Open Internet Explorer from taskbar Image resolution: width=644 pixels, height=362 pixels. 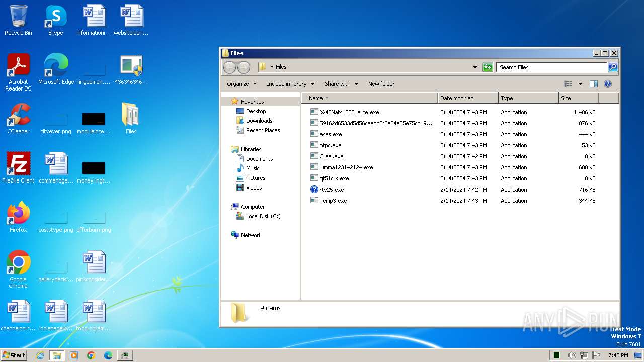pyautogui.click(x=40, y=355)
